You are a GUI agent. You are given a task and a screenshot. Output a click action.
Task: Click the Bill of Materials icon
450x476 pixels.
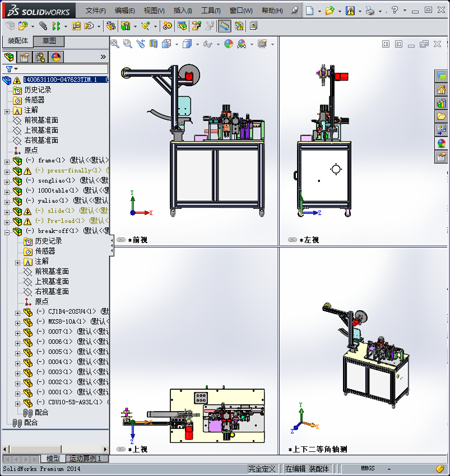point(182,26)
